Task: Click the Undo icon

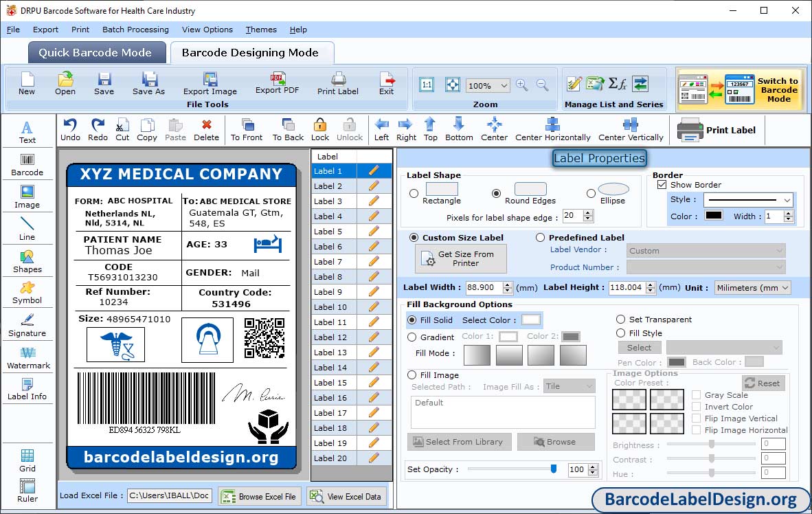Action: [70, 130]
